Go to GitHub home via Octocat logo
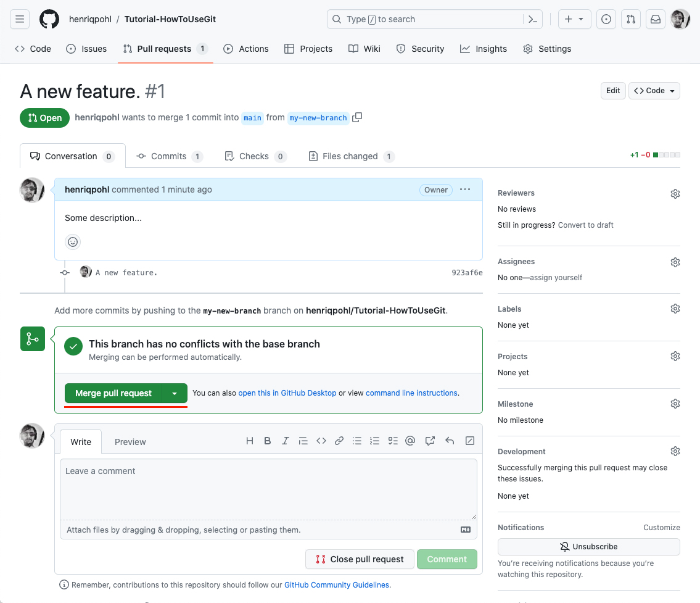This screenshot has width=700, height=603. pos(49,19)
